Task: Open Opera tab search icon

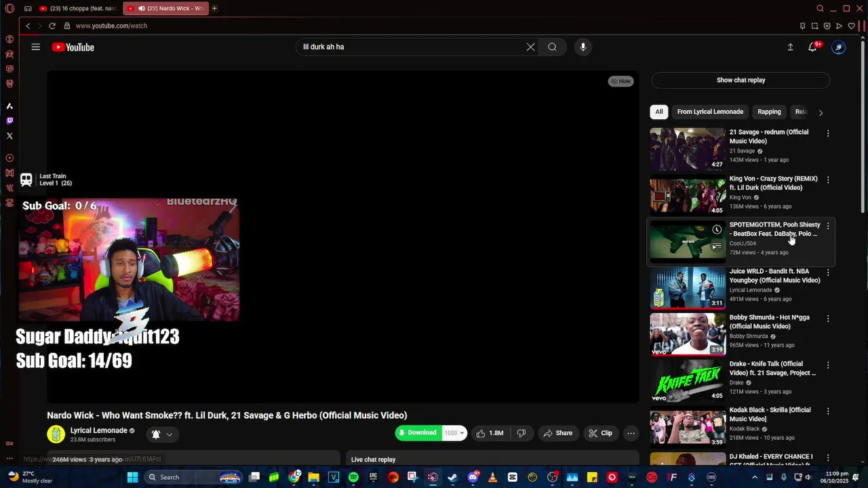Action: click(820, 8)
